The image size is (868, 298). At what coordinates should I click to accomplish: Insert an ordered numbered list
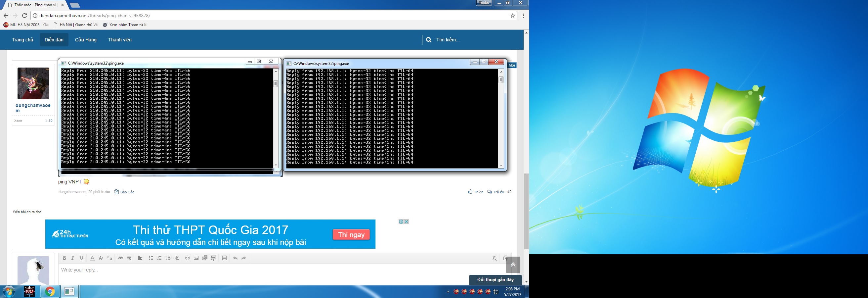[x=159, y=258]
